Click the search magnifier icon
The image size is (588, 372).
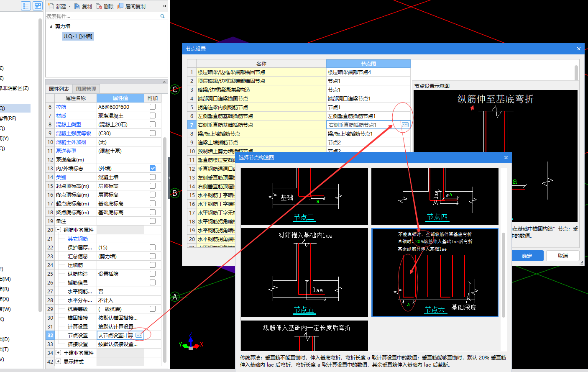163,16
